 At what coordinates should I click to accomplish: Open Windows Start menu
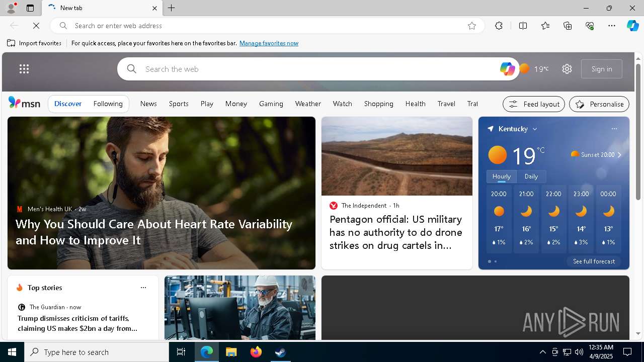[12, 352]
